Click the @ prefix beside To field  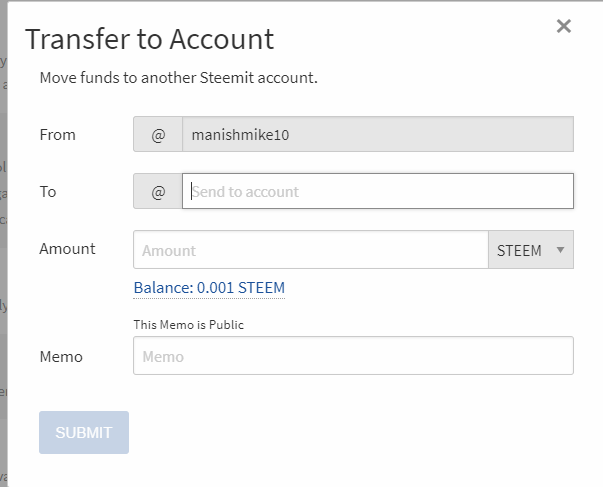(158, 191)
